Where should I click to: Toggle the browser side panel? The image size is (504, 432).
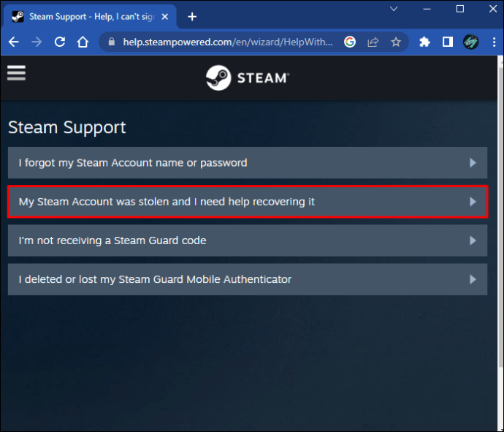click(448, 42)
